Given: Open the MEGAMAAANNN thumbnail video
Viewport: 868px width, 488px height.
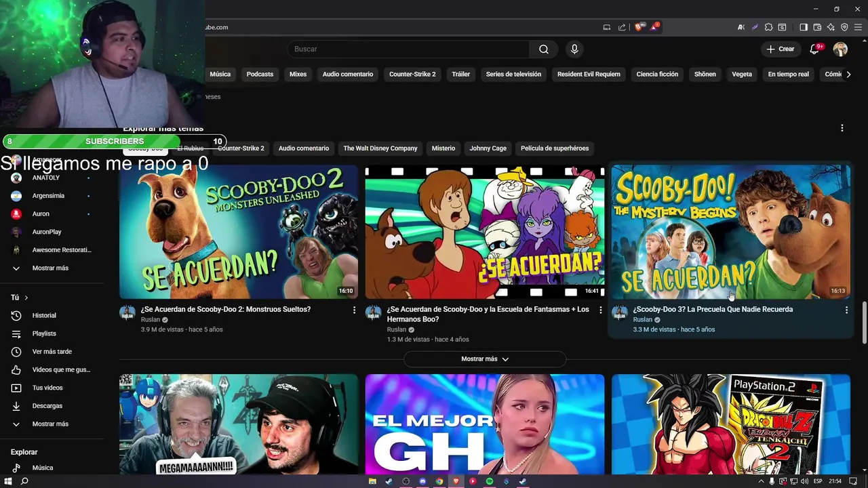Looking at the screenshot, I should click(x=239, y=424).
